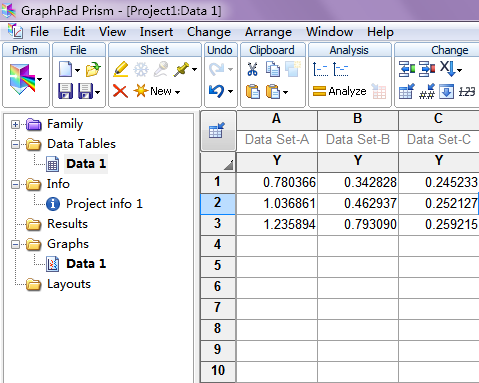Click the magnifier search sheet icon
479x383 pixels.
click(161, 69)
